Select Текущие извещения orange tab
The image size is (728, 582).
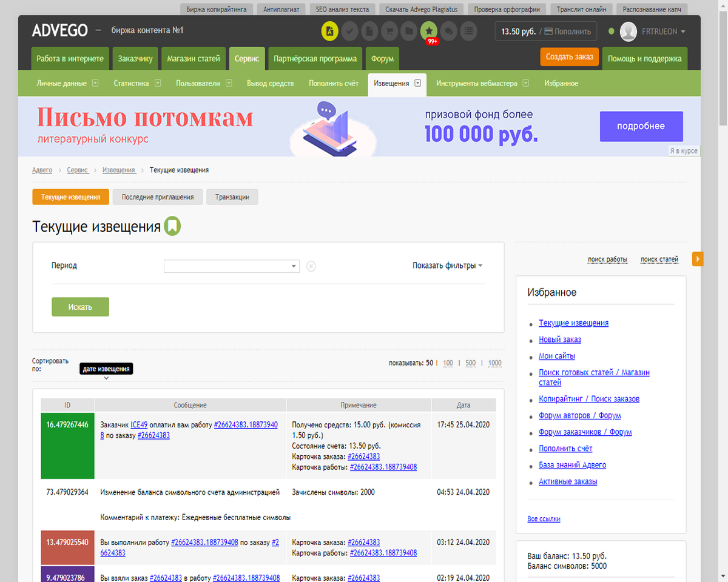[70, 197]
